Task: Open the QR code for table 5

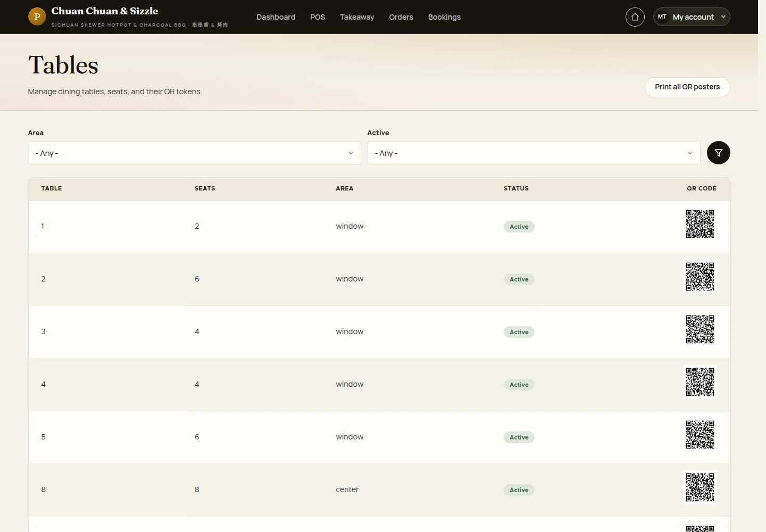Action: [x=700, y=435]
